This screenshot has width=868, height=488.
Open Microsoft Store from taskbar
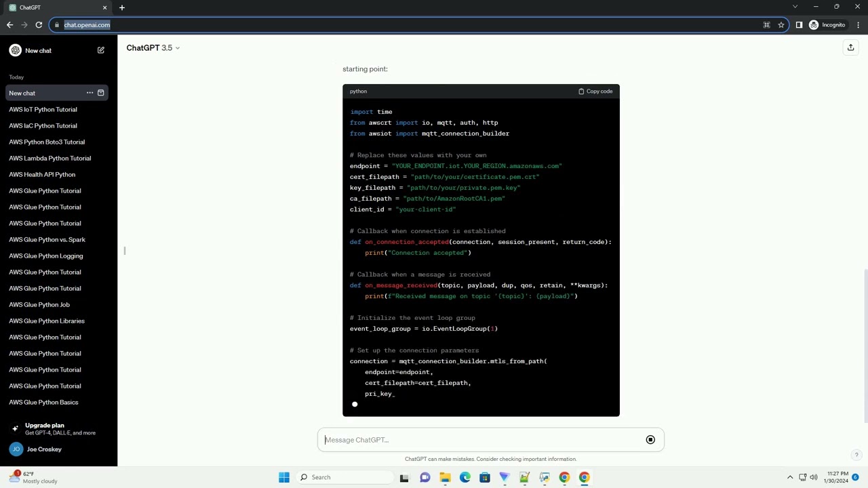pyautogui.click(x=484, y=477)
